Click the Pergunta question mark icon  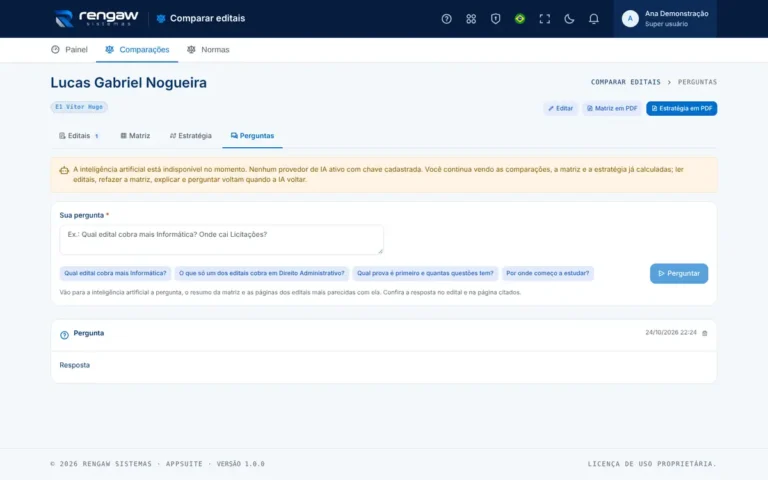tap(64, 335)
